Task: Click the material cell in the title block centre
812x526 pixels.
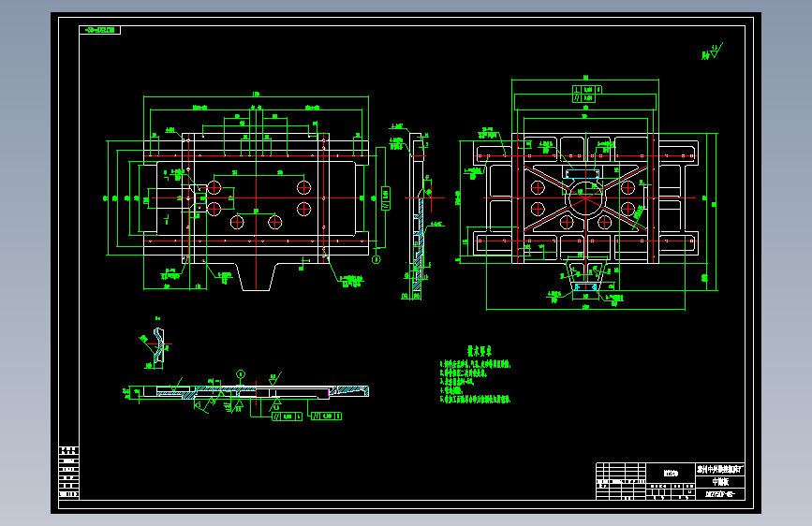Action: coord(671,474)
